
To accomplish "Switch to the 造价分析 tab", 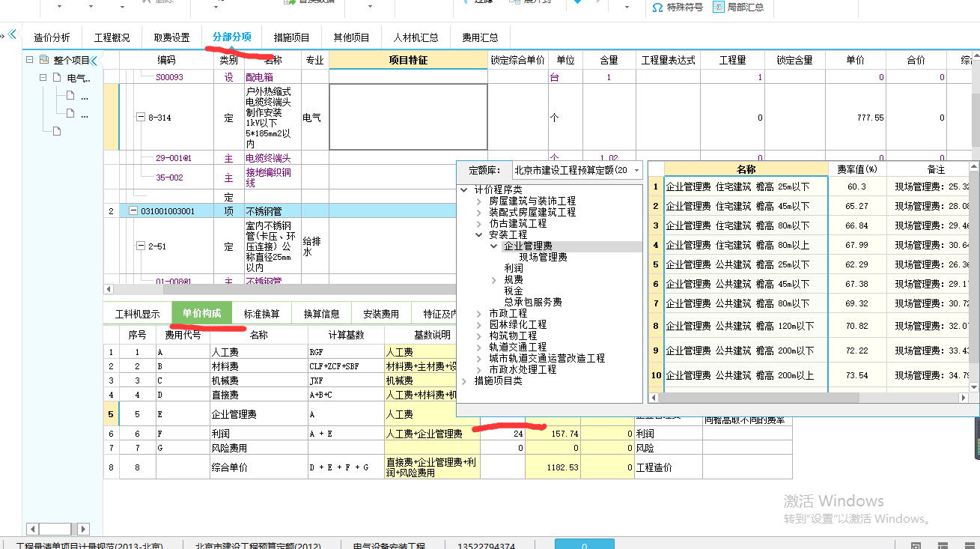I will [52, 37].
